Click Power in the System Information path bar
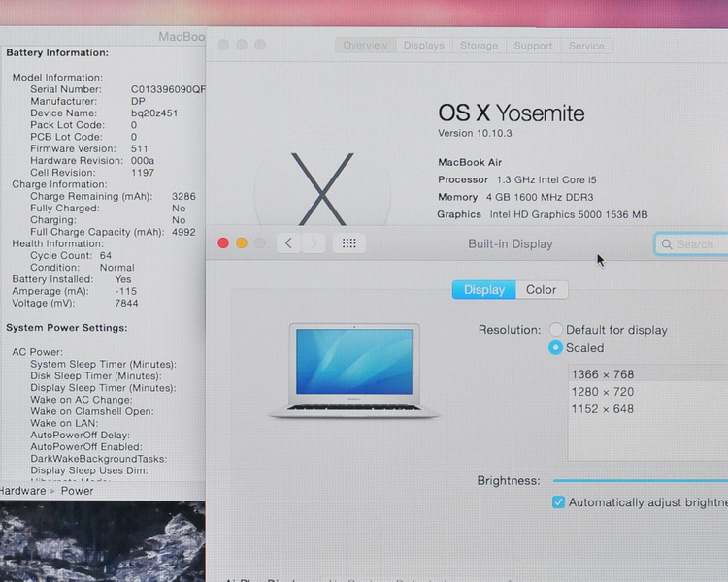This screenshot has width=728, height=582. click(x=77, y=491)
